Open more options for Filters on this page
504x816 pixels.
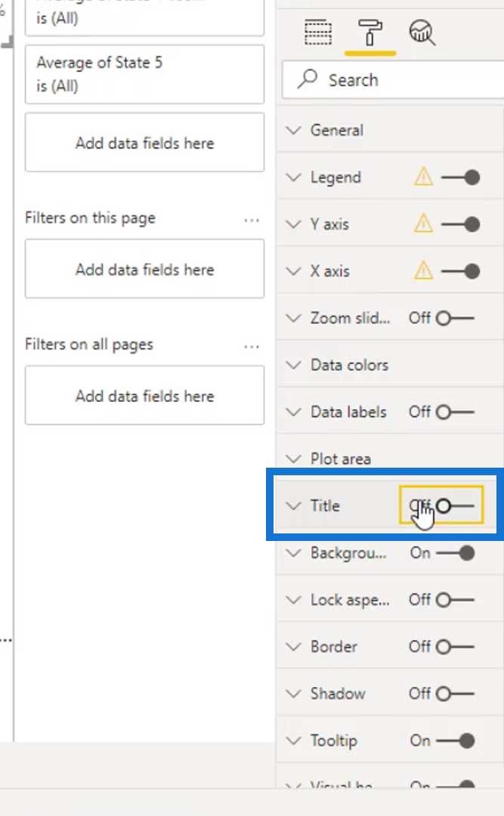point(252,220)
